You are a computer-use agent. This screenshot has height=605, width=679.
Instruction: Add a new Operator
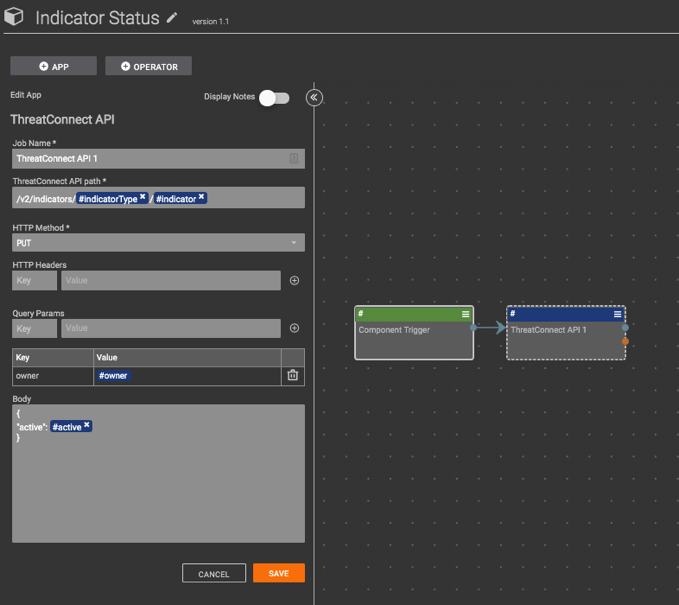[149, 66]
